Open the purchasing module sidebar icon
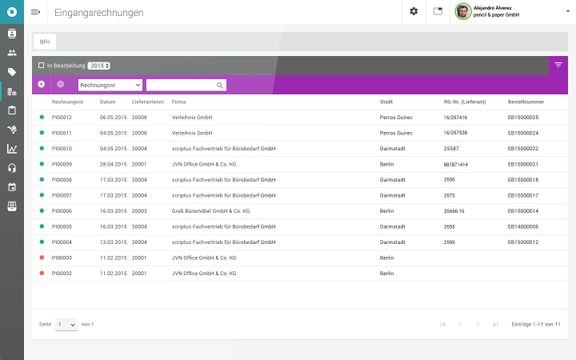 click(x=12, y=91)
